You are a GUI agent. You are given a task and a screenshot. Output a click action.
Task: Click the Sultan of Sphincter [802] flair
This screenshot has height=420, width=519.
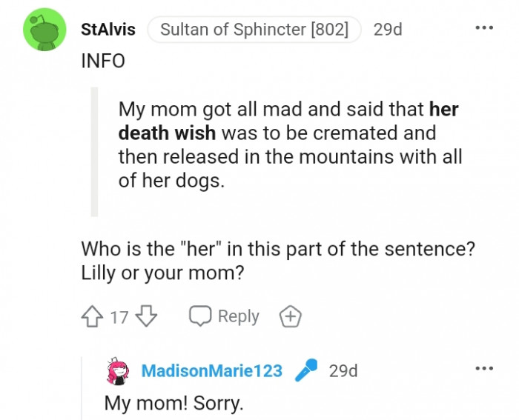point(254,30)
